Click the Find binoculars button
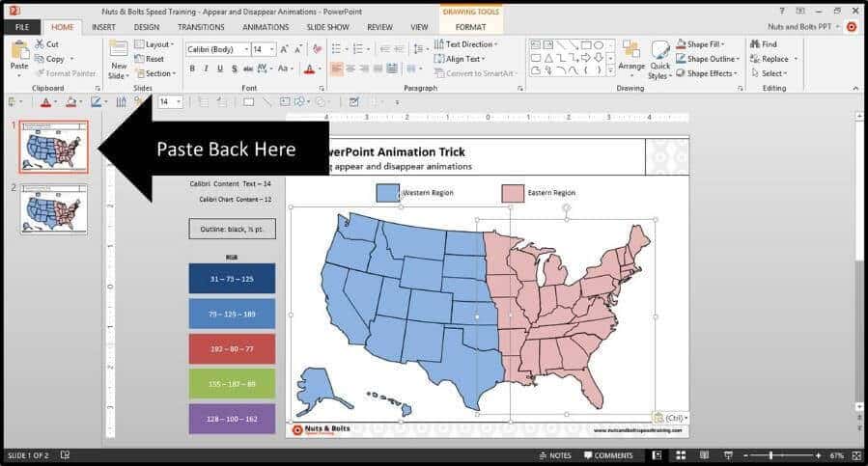This screenshot has width=868, height=466. click(x=764, y=44)
